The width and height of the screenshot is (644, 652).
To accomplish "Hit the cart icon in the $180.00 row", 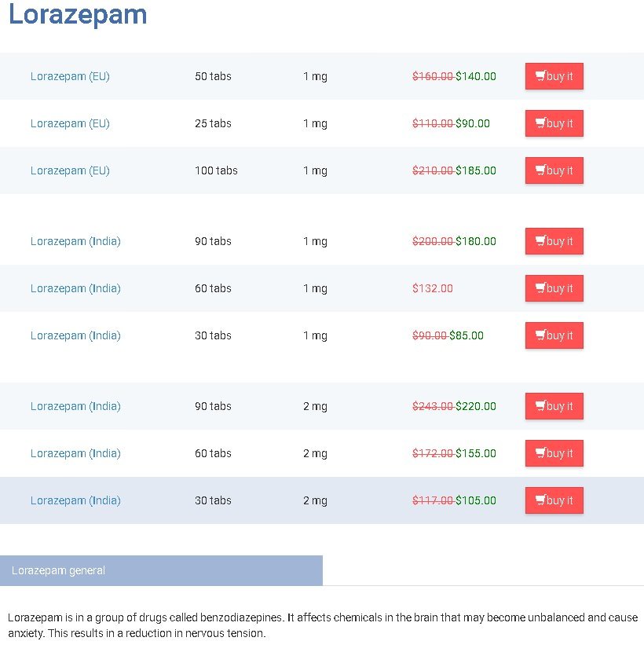I will pos(540,241).
